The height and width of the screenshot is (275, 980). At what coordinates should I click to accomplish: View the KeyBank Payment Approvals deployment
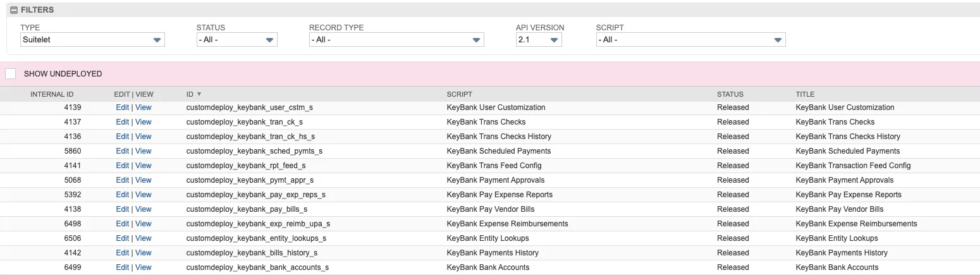coord(144,180)
